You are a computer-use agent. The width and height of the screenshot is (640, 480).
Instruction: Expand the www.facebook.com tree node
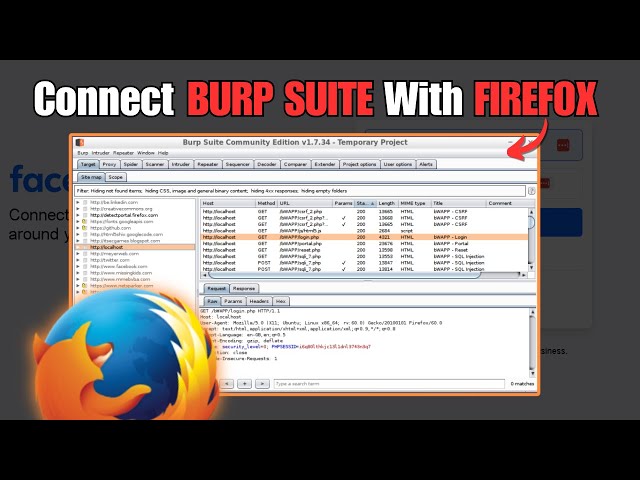click(78, 267)
